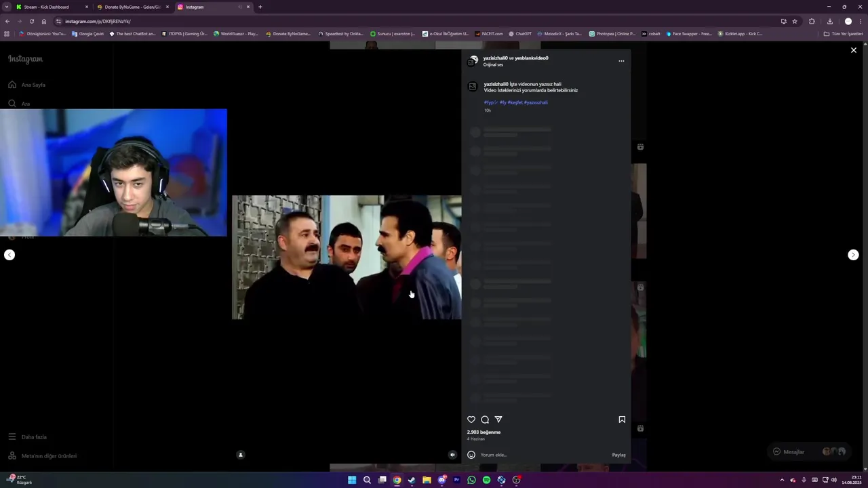Screen dimensions: 868x488
Task: Open File Explorer from the taskbar
Action: (x=427, y=480)
